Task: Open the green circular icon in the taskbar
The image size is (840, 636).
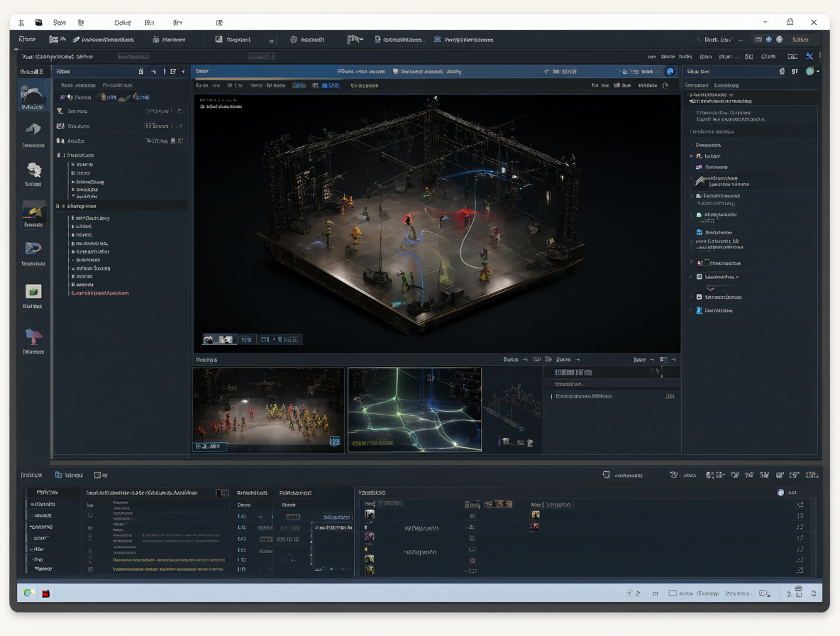Action: point(29,593)
